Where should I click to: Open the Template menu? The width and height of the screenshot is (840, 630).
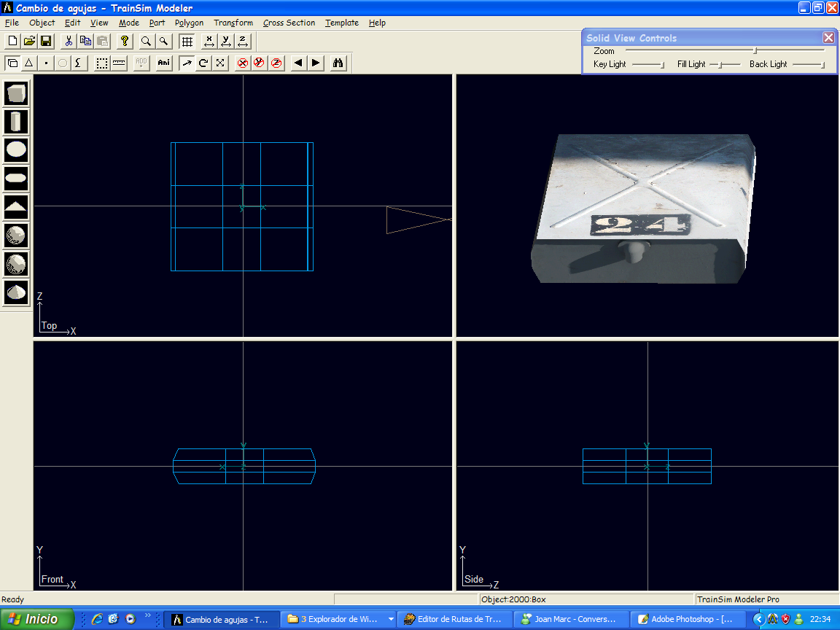click(x=341, y=23)
